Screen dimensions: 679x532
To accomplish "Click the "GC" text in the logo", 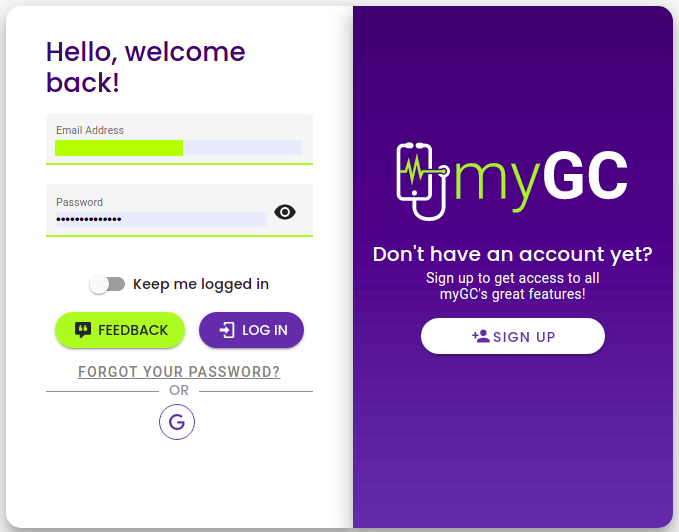I will (584, 179).
